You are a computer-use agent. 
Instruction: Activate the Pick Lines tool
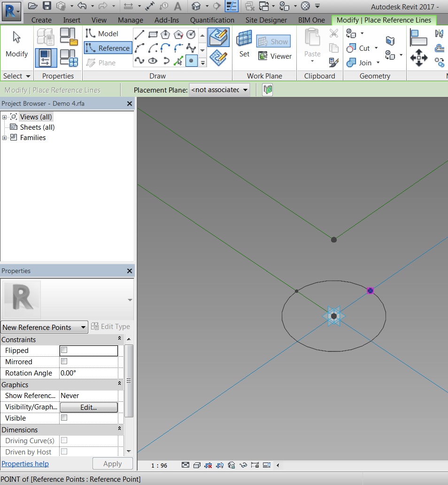click(178, 60)
